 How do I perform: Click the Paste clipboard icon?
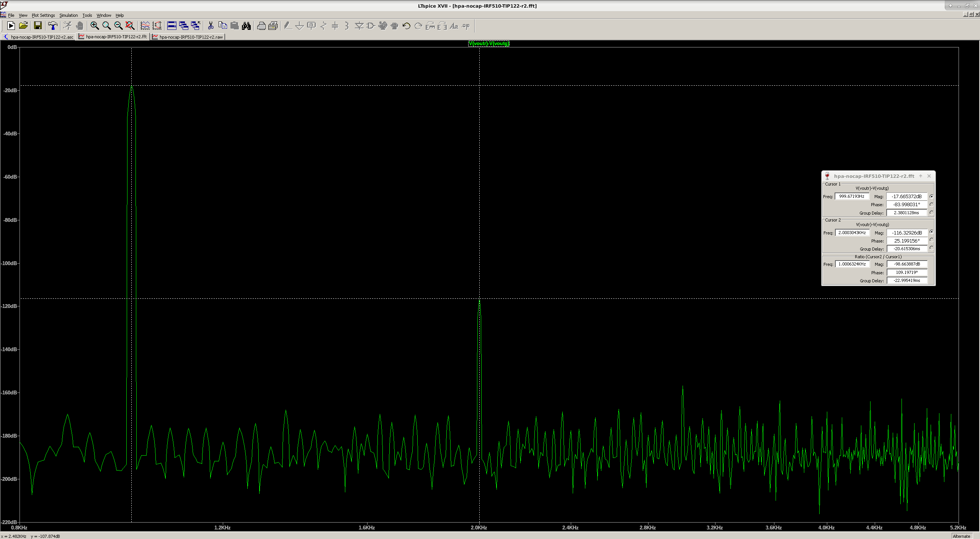coord(234,26)
